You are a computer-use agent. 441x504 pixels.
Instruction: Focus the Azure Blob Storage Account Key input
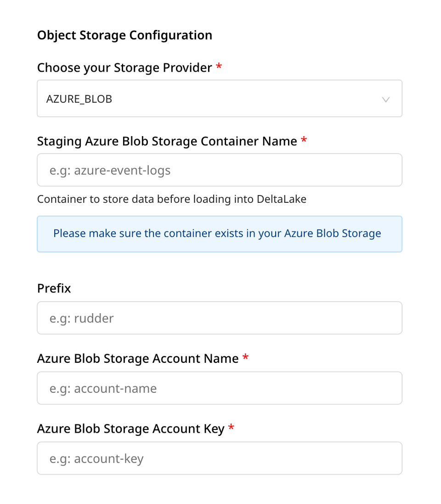(x=220, y=458)
